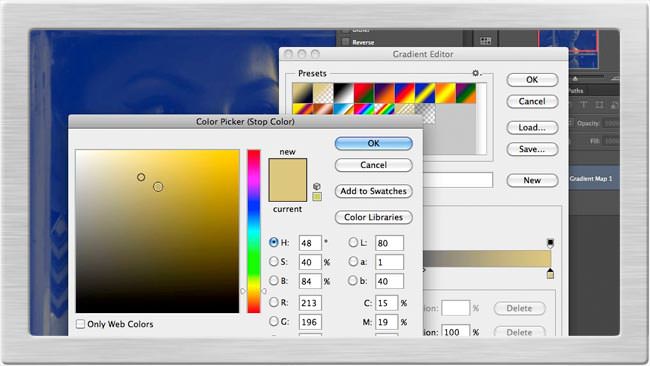Click New button in Gradient Editor
This screenshot has width=650, height=366.
[x=532, y=180]
